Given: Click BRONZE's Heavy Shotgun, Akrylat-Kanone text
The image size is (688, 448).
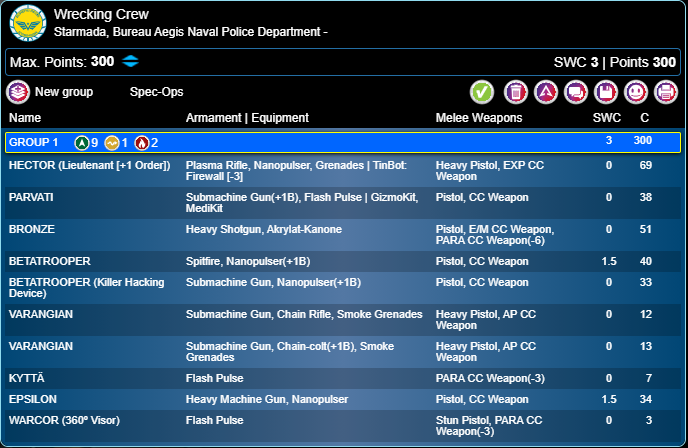Looking at the screenshot, I should click(264, 229).
